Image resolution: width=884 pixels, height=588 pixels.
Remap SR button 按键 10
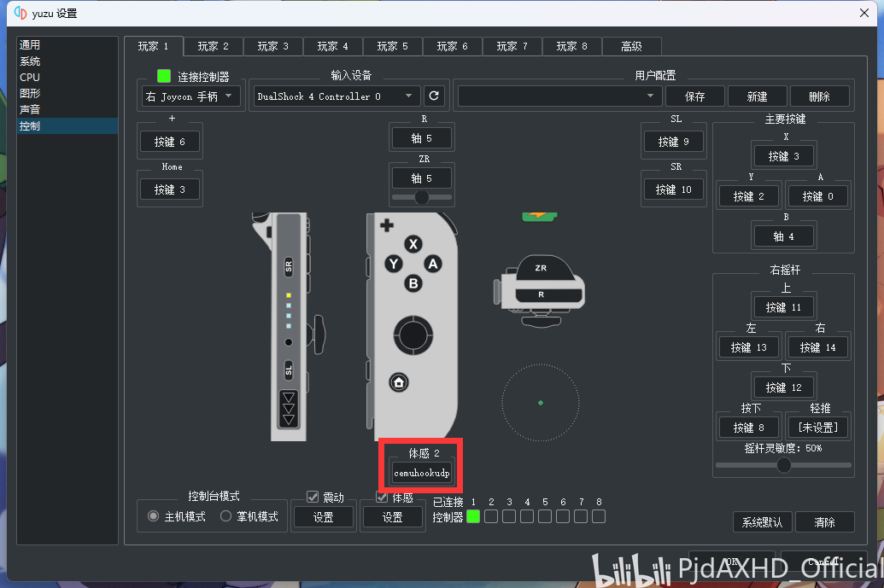point(674,189)
